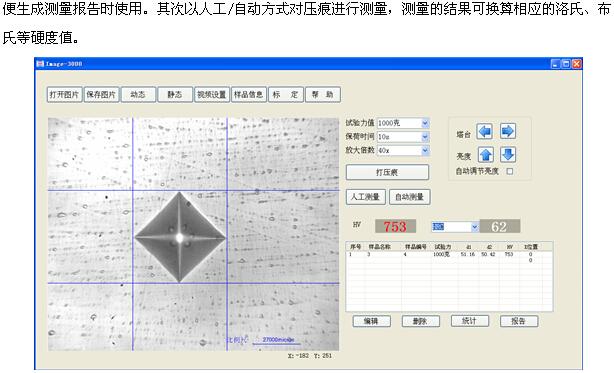Open the 保荷时间 10s dropdown
The height and width of the screenshot is (373, 614).
(x=425, y=137)
